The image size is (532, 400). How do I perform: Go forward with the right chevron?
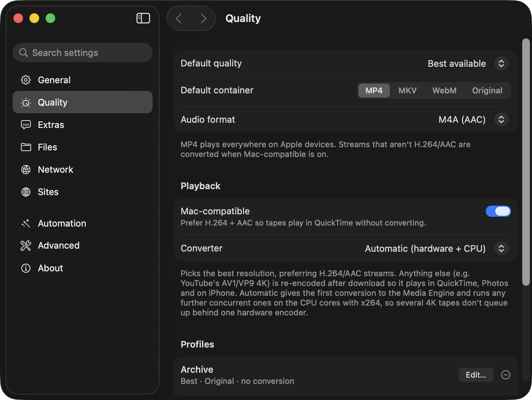click(x=203, y=18)
